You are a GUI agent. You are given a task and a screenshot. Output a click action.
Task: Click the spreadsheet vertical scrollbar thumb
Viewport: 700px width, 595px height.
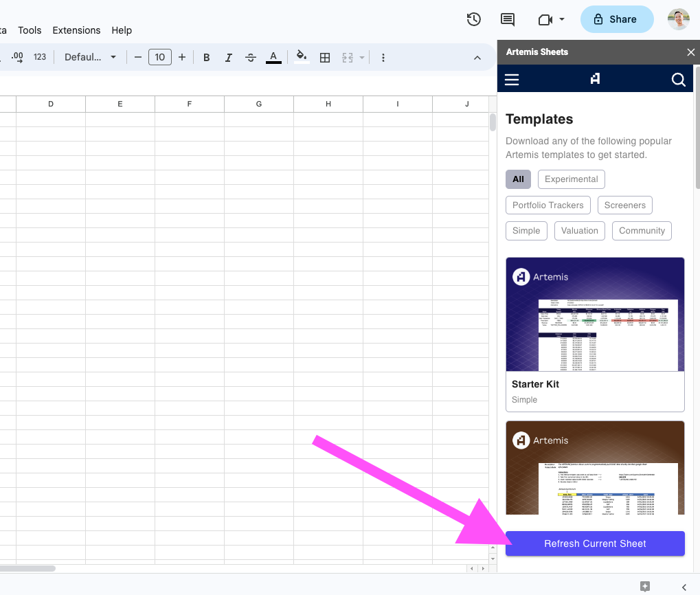[x=493, y=122]
